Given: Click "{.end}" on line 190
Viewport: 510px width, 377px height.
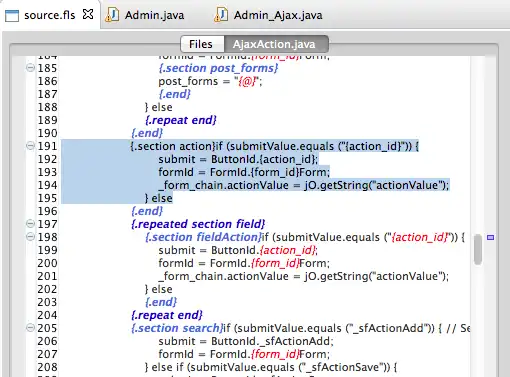Looking at the screenshot, I should click(147, 133).
